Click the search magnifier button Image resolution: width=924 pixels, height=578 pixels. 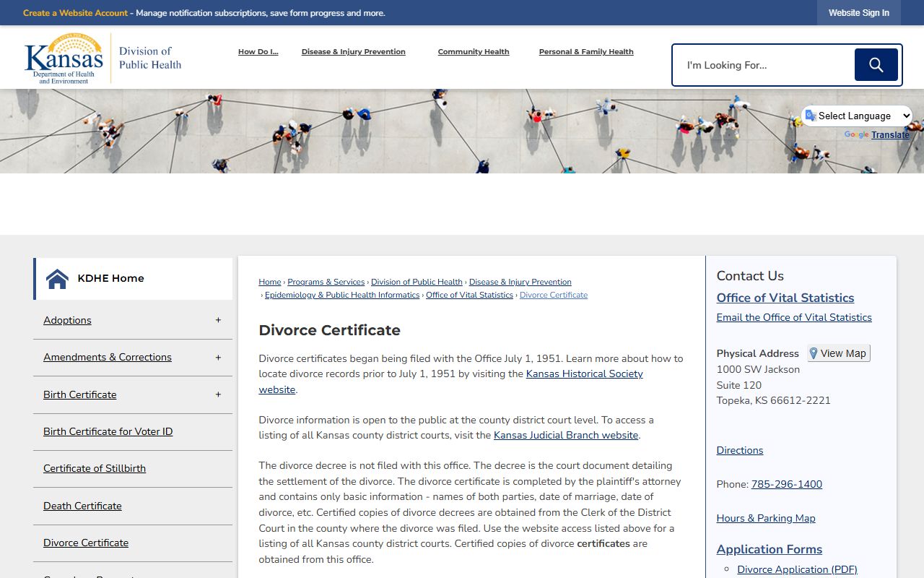876,65
